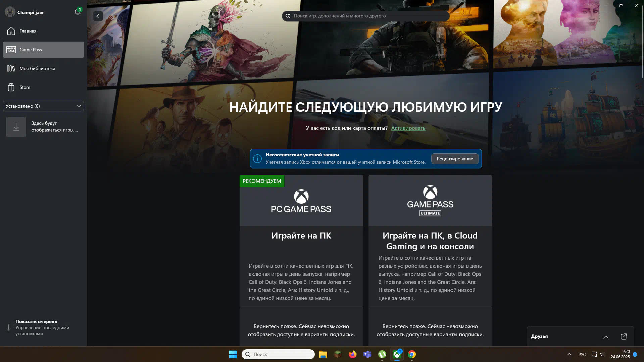Open Главная home page
Screen dimensions: 644x362
pyautogui.click(x=43, y=31)
